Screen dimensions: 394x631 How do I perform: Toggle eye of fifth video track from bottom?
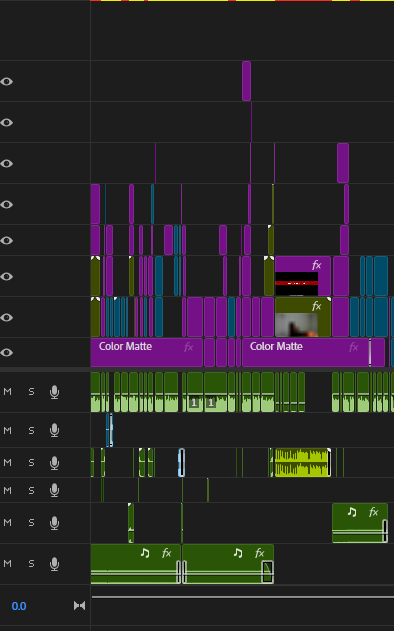pos(6,204)
